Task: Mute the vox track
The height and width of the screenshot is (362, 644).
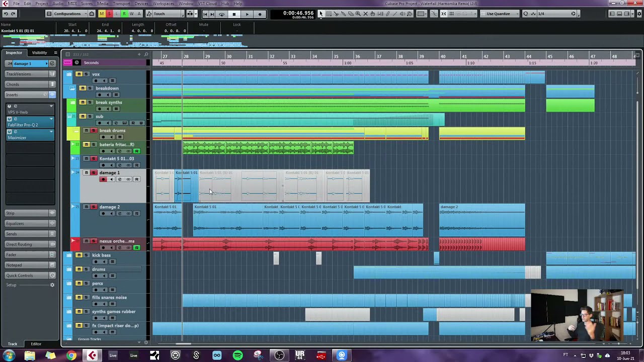Action: tap(79, 74)
